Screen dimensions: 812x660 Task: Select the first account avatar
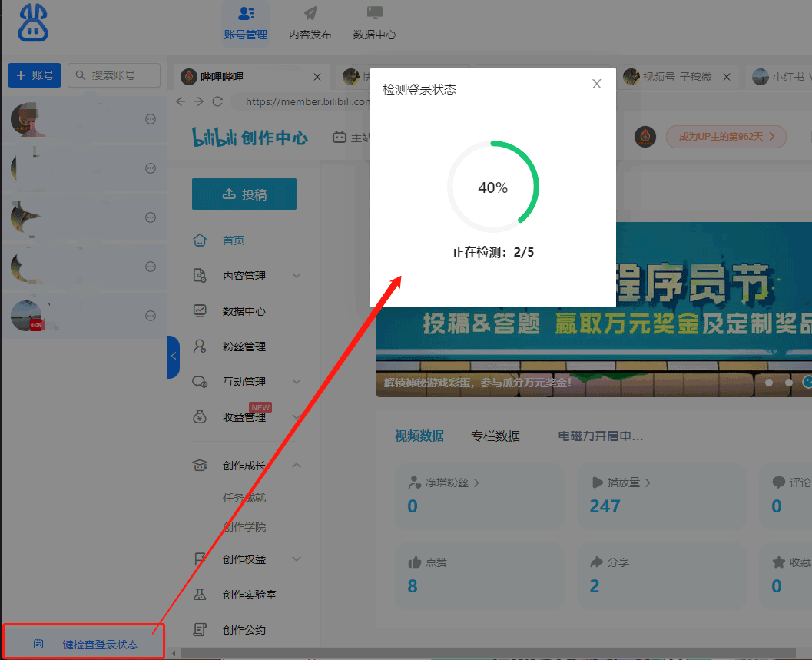pos(26,119)
